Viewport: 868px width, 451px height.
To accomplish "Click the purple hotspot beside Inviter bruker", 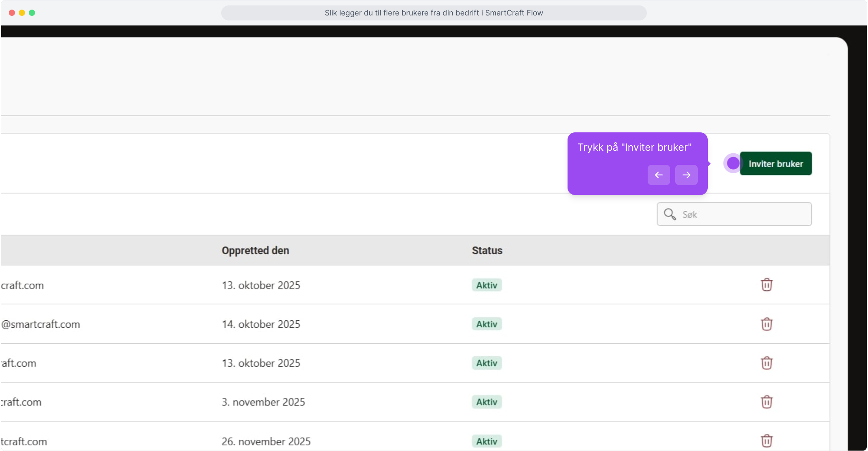I will point(733,163).
